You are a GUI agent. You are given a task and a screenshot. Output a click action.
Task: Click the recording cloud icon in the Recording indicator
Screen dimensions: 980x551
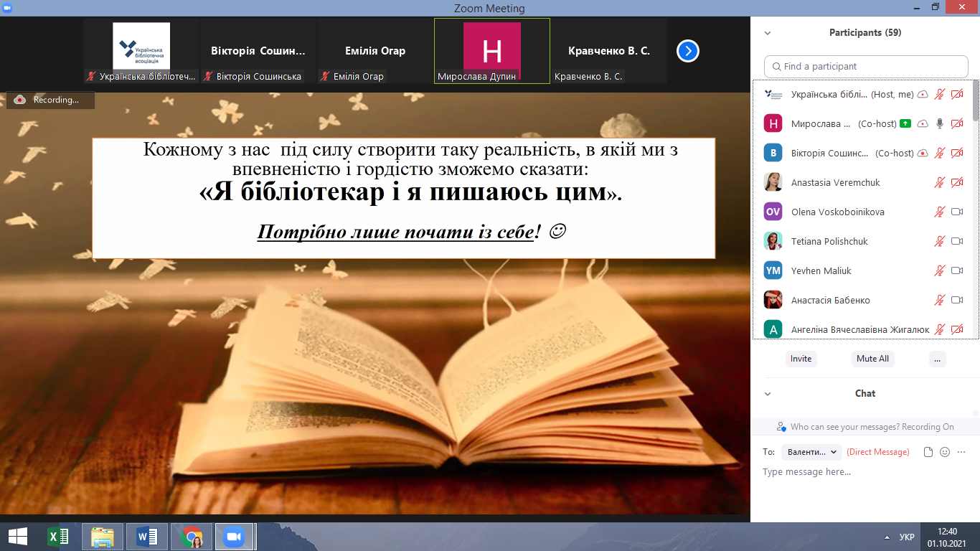pos(20,100)
